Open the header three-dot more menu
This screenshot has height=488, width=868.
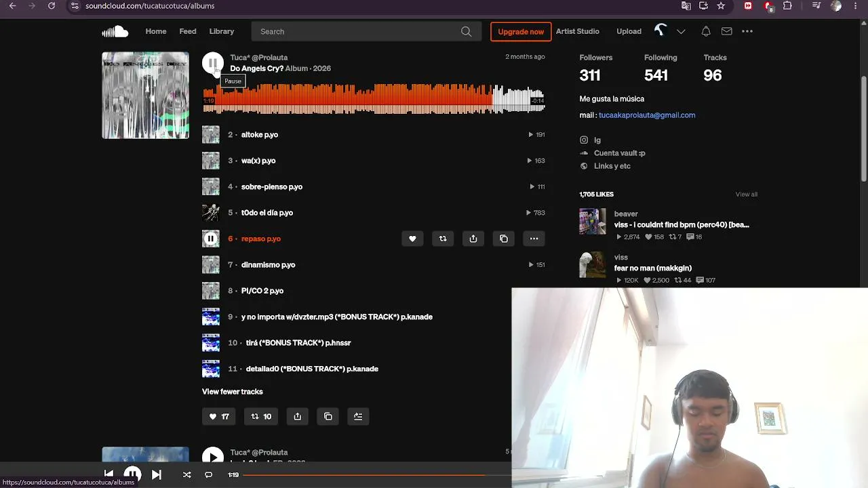[747, 31]
